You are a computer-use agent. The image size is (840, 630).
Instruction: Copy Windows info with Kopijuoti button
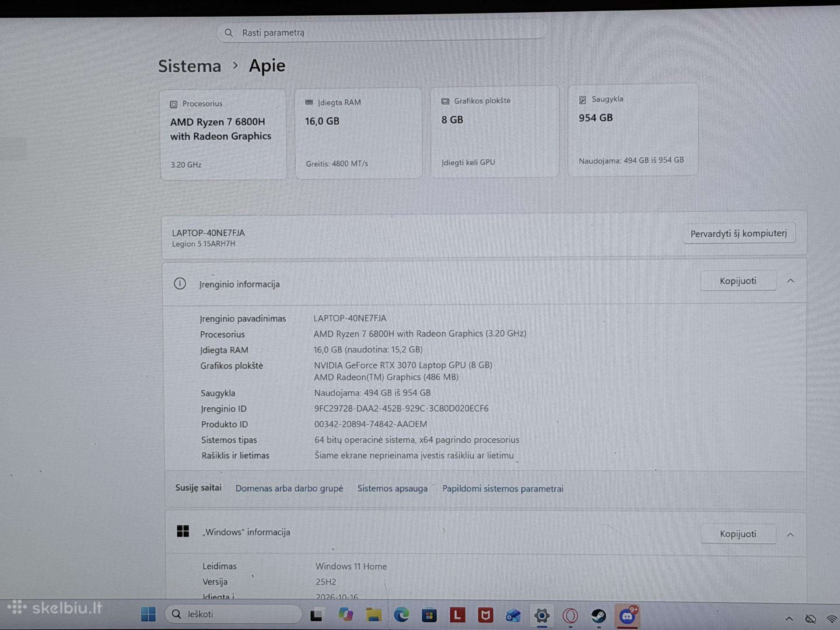click(x=738, y=534)
